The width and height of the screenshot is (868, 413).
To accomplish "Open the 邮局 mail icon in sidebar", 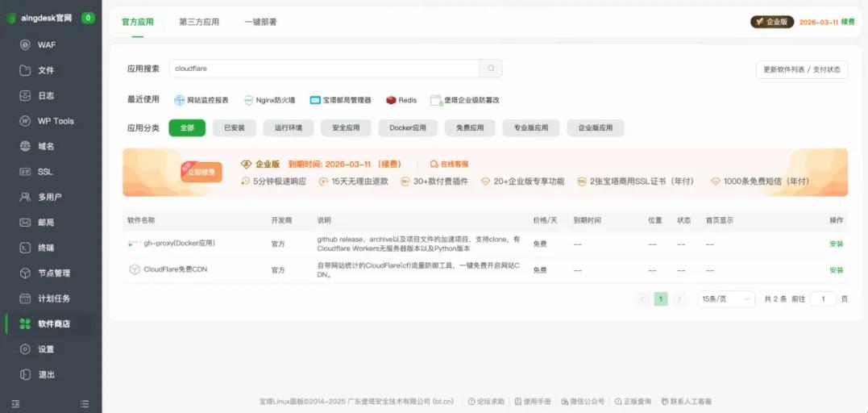I will (25, 223).
